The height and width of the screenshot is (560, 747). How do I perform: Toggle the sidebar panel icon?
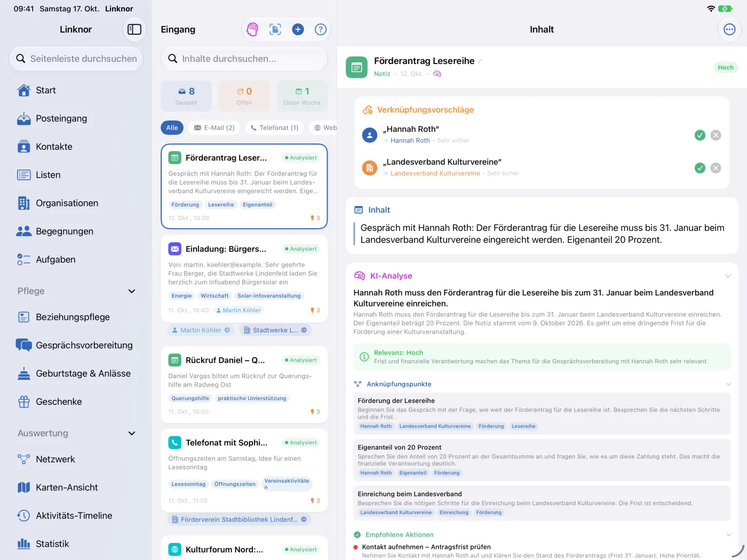[134, 29]
